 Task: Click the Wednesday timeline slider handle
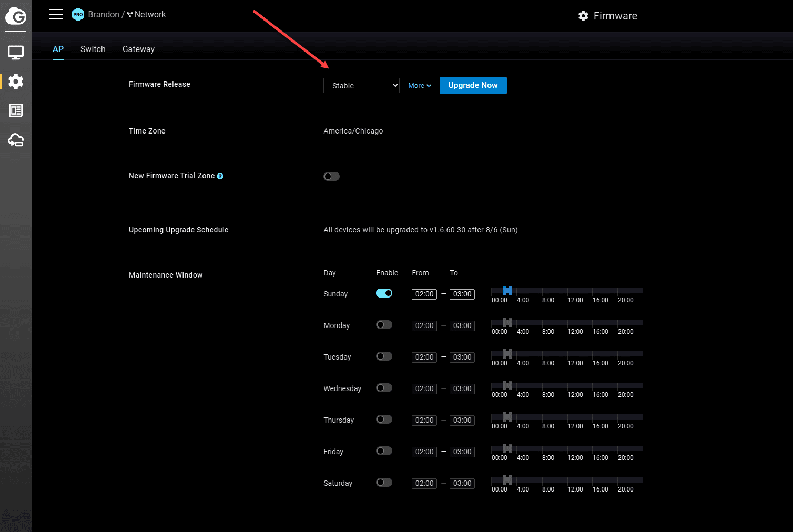(x=507, y=385)
